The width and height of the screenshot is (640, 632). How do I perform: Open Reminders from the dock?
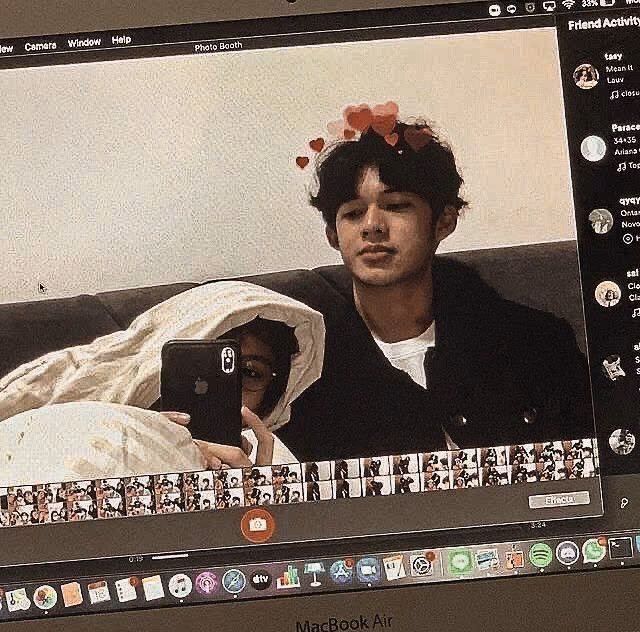[126, 589]
